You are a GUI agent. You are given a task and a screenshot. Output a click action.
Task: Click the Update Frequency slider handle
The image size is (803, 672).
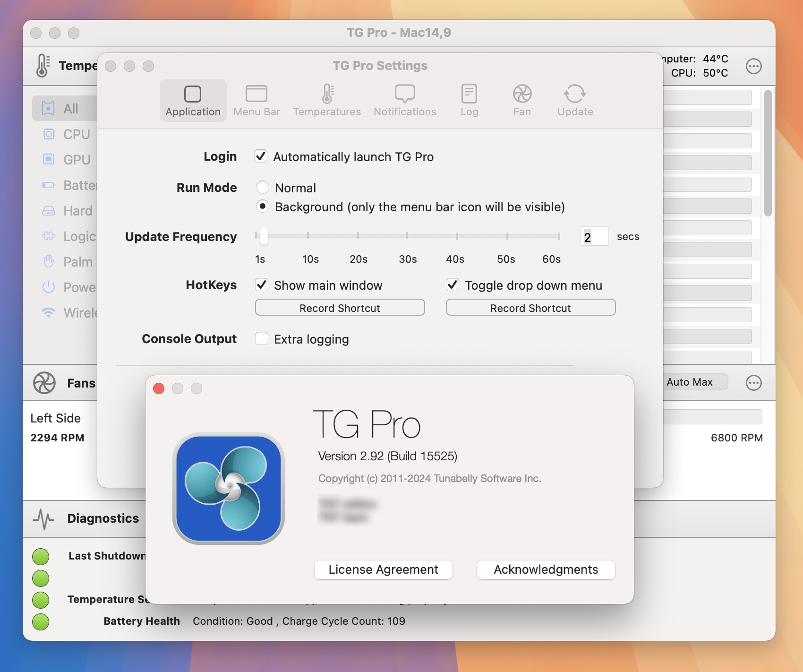point(264,236)
